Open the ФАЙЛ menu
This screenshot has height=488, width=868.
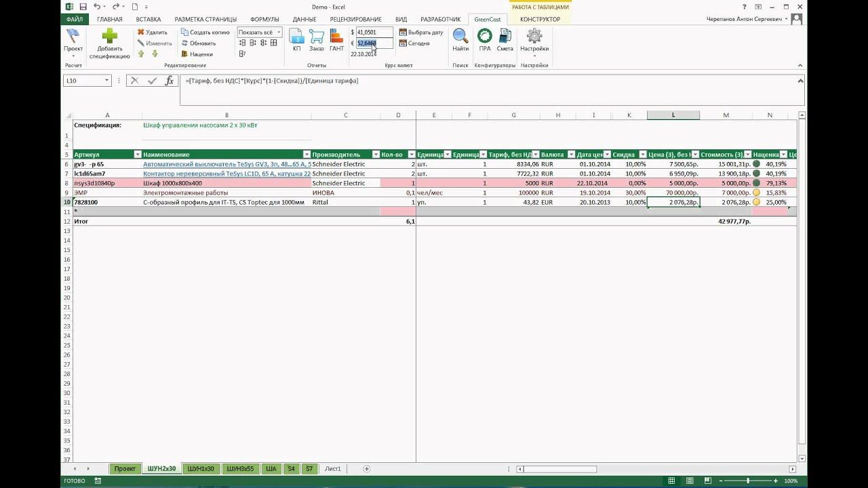pos(75,20)
